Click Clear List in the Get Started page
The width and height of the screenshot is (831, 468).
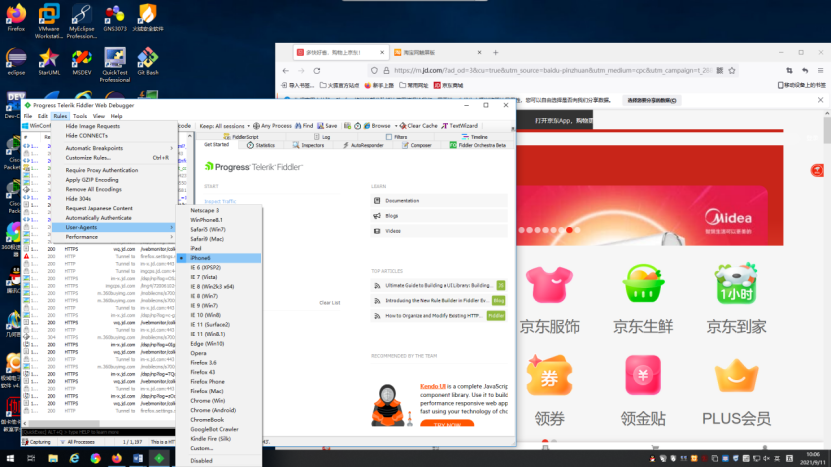(x=330, y=303)
